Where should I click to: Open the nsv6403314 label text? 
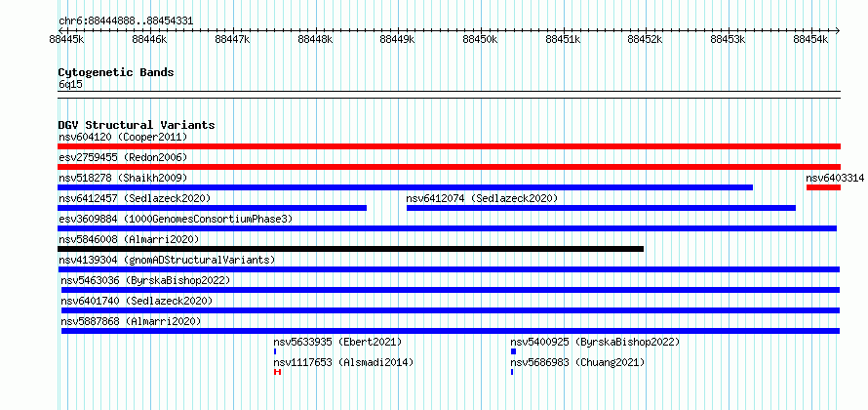pos(835,178)
